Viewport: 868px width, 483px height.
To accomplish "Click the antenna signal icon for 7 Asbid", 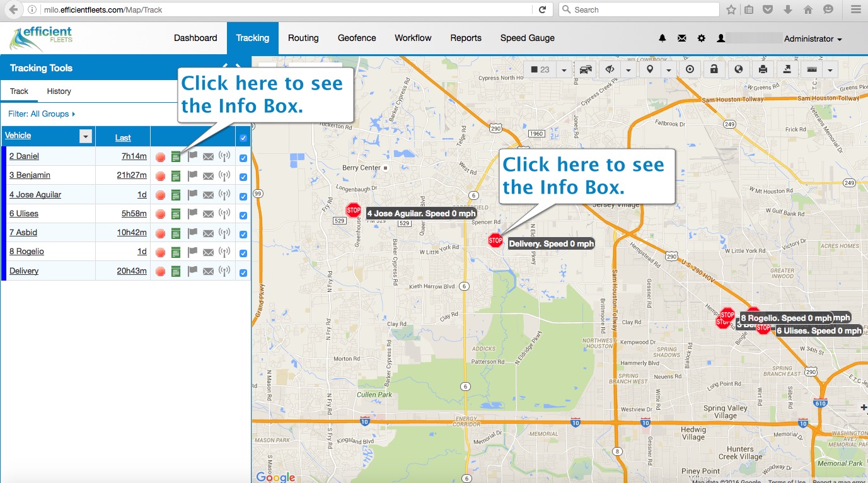I will (x=224, y=233).
